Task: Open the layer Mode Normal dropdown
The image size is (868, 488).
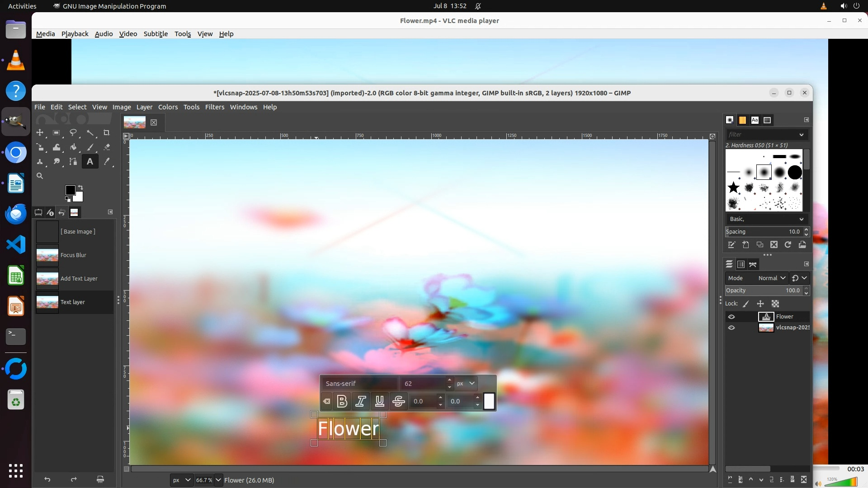Action: point(773,278)
